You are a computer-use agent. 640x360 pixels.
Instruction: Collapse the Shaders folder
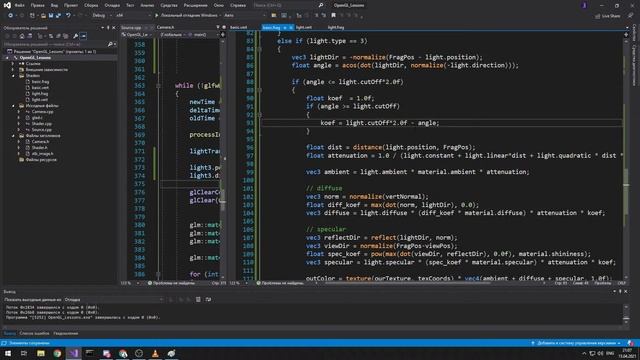[x=13, y=76]
